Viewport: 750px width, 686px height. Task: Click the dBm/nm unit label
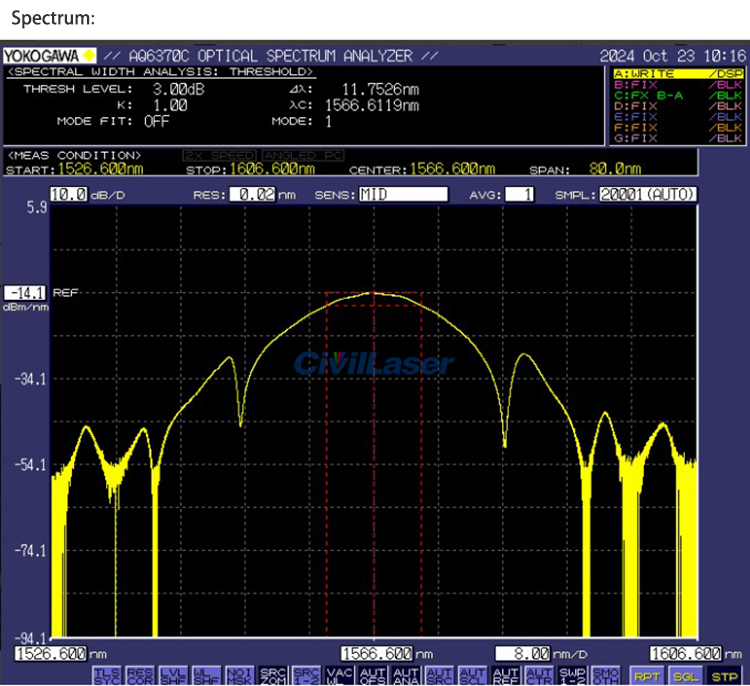tap(25, 307)
